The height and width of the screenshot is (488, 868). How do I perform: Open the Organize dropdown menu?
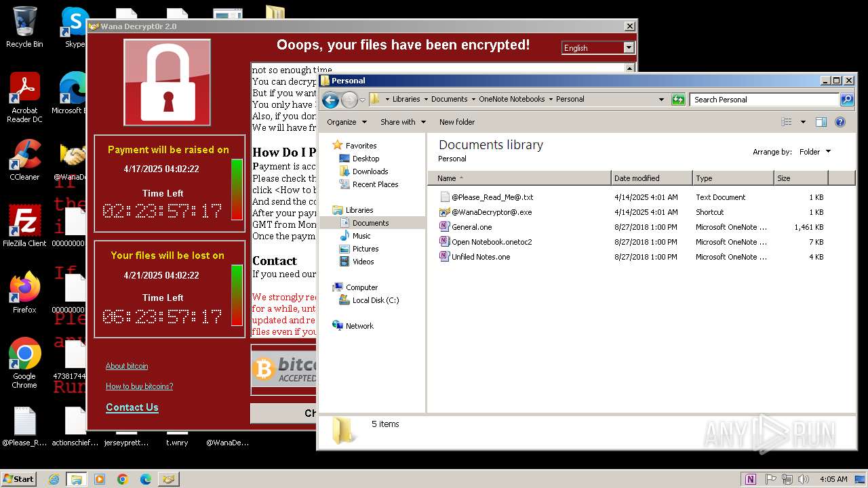347,122
